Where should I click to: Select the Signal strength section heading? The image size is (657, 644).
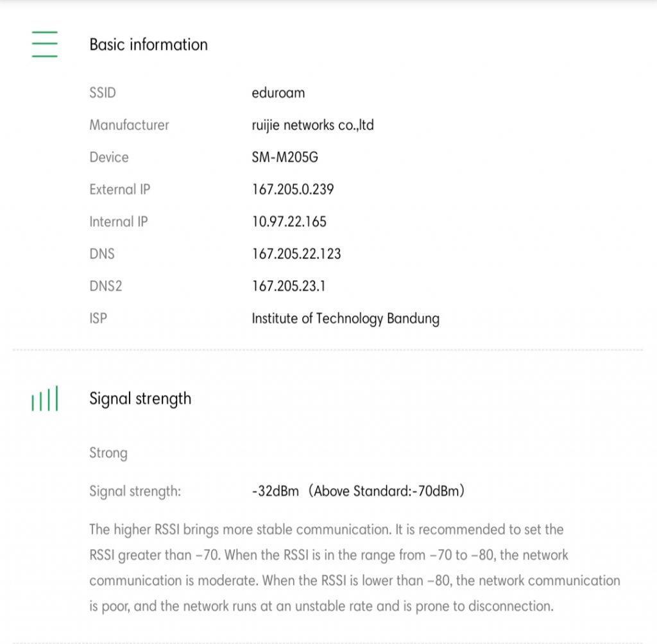pos(140,398)
